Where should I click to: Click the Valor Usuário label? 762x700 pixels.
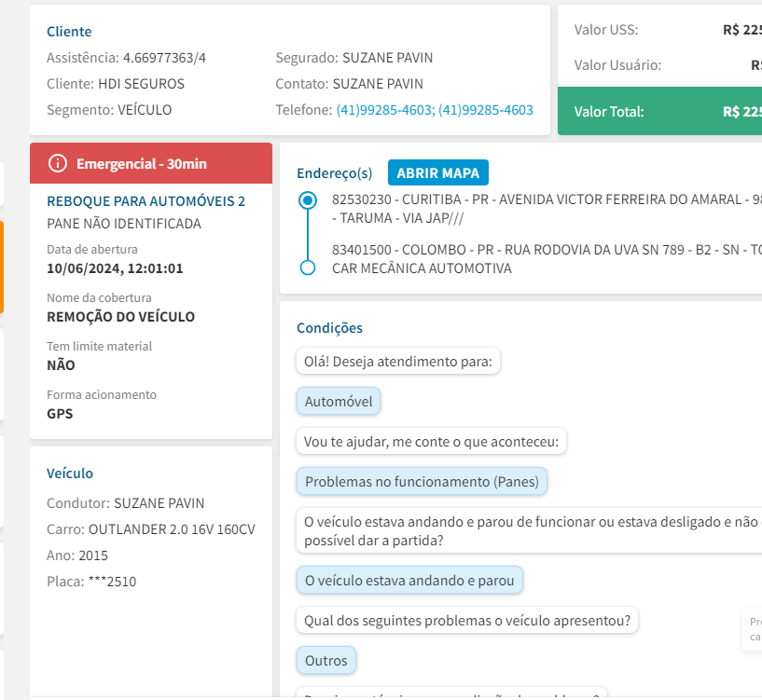click(617, 65)
